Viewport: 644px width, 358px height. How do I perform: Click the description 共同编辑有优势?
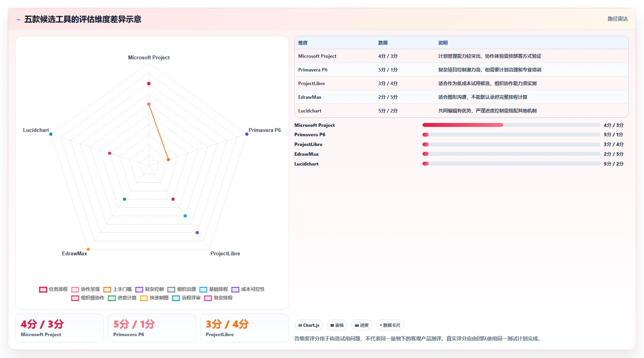[455, 111]
